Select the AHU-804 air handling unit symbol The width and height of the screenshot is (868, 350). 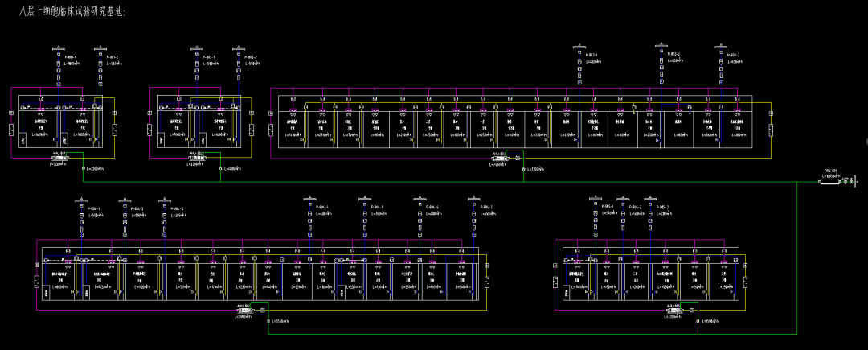pos(244,311)
